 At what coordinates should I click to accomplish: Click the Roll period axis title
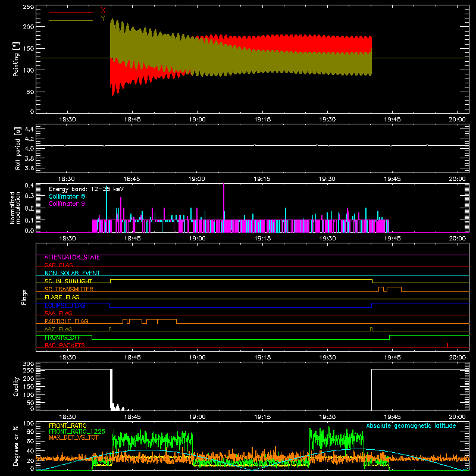tap(18, 148)
